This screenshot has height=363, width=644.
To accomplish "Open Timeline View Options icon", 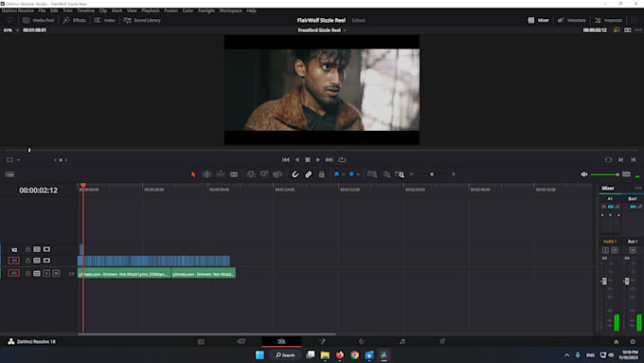I will [9, 174].
